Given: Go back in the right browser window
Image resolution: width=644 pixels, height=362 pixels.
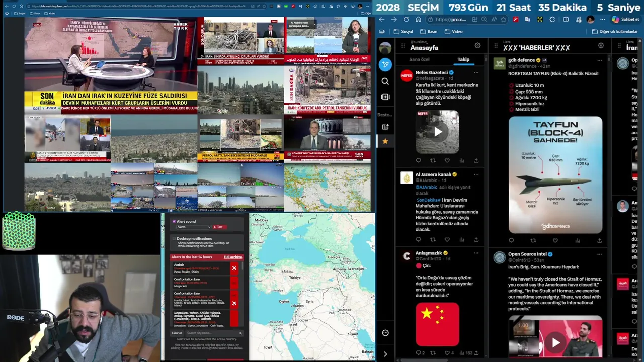Looking at the screenshot, I should tap(381, 20).
